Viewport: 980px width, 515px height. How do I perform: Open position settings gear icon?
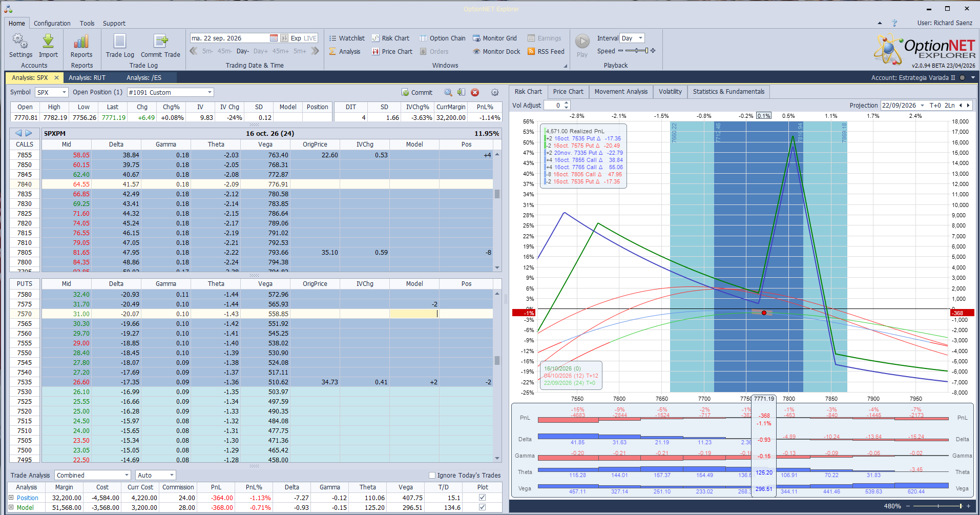point(495,92)
